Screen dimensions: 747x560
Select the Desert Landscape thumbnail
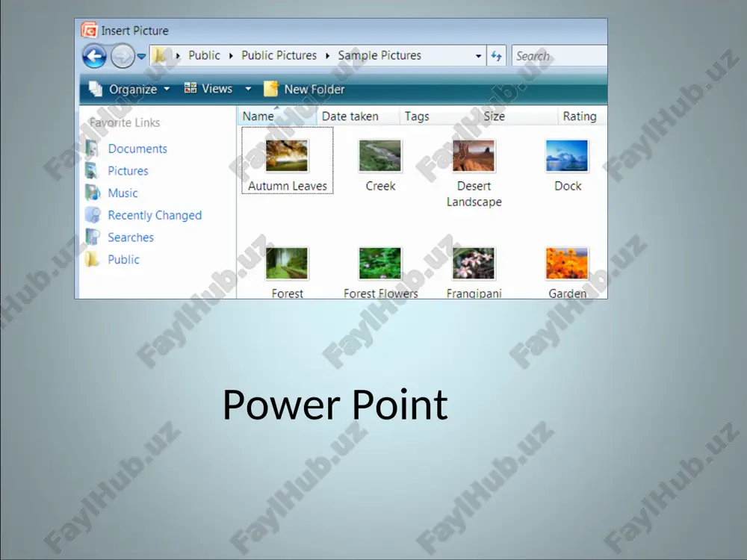click(x=474, y=156)
